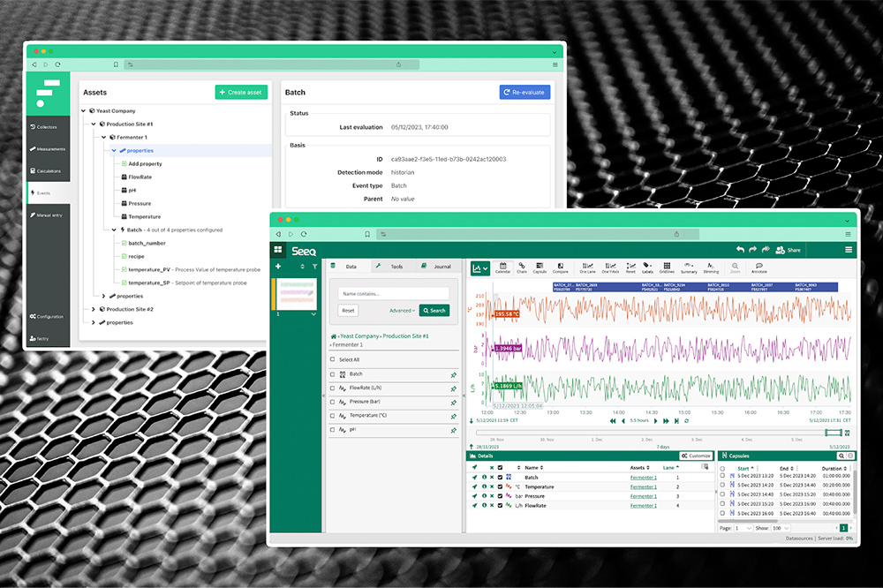883x588 pixels.
Task: Open Calculations in the left sidebar
Action: [48, 170]
